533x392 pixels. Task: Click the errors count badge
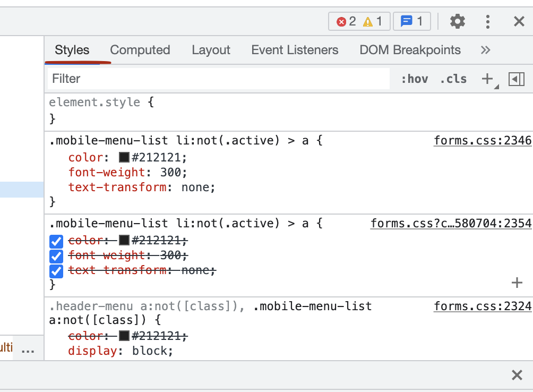(x=346, y=21)
